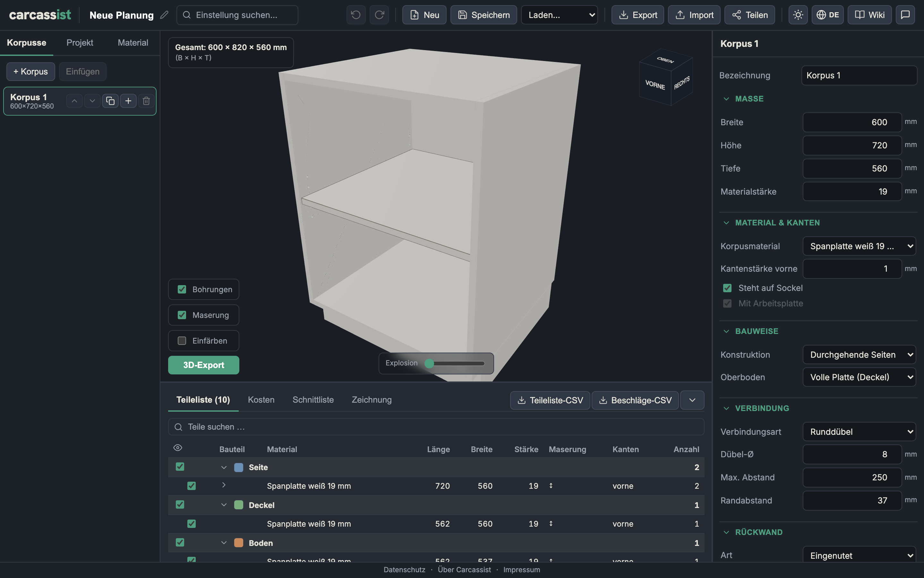Toggle visibility checkbox of Boden group
This screenshot has height=578, width=924.
point(180,542)
